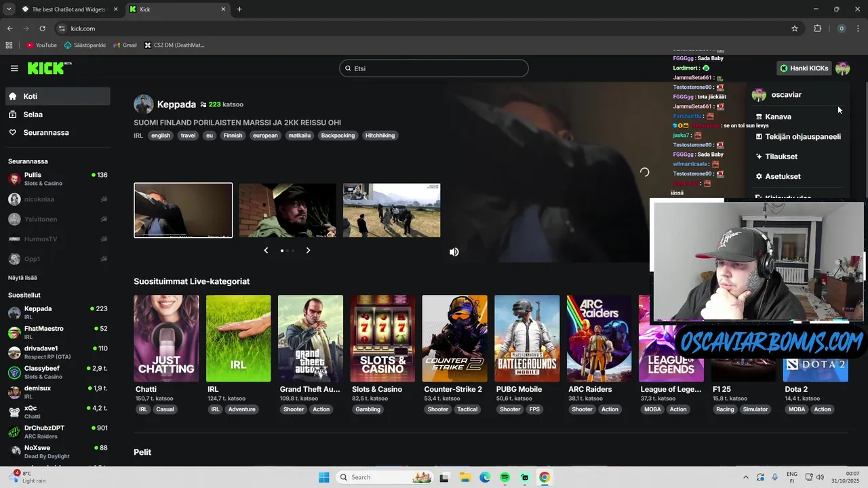Expand Näytä lisää in sidebar

tap(22, 277)
